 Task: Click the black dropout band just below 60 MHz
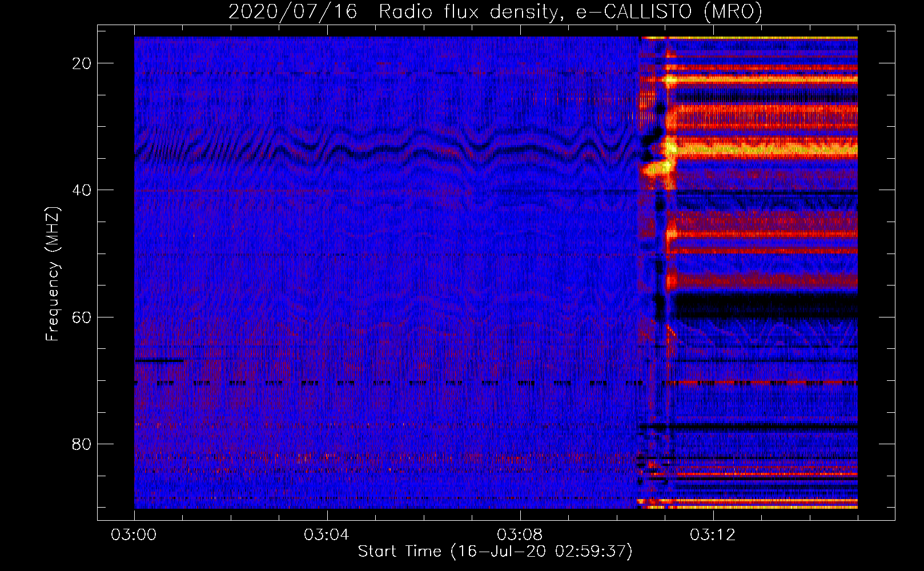[x=765, y=305]
